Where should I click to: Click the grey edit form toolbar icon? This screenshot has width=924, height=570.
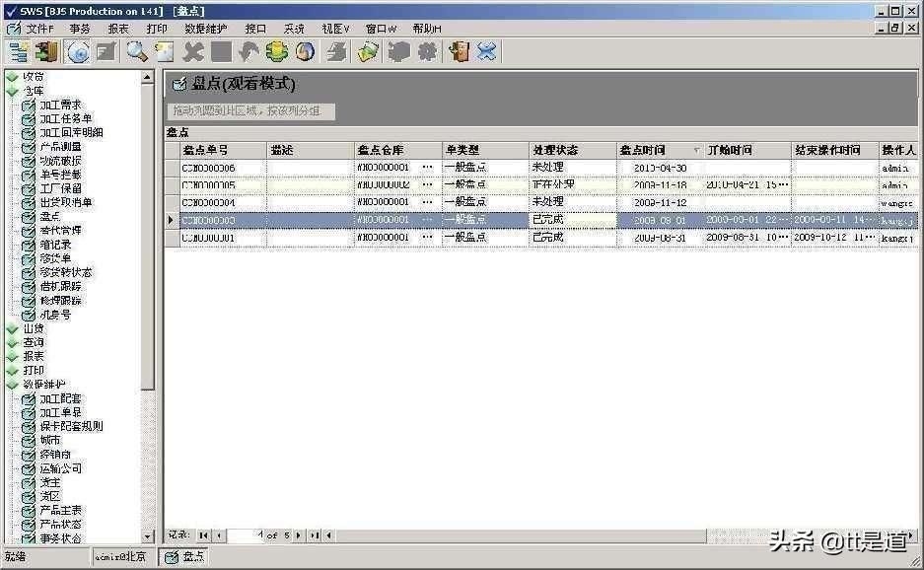107,52
